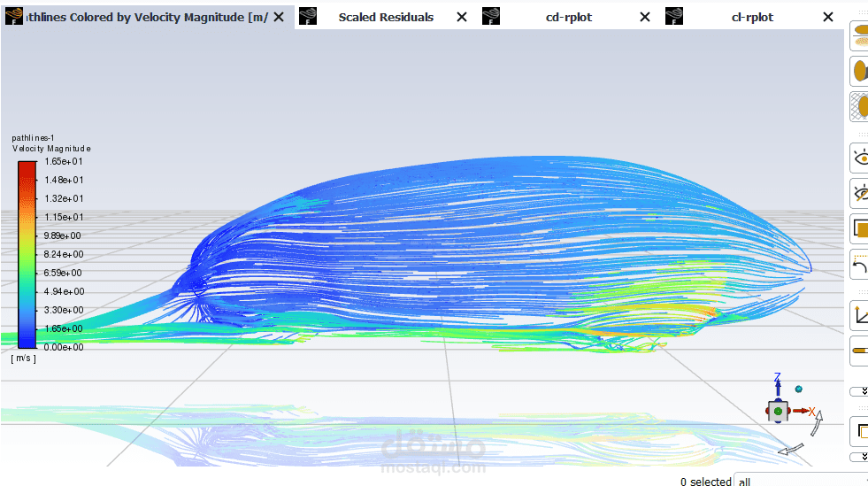Click the '0 selected' status text
Image resolution: width=868 pixels, height=486 pixels.
coord(706,481)
